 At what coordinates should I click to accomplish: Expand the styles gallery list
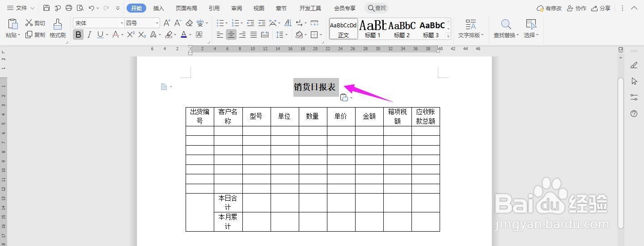coord(448,37)
